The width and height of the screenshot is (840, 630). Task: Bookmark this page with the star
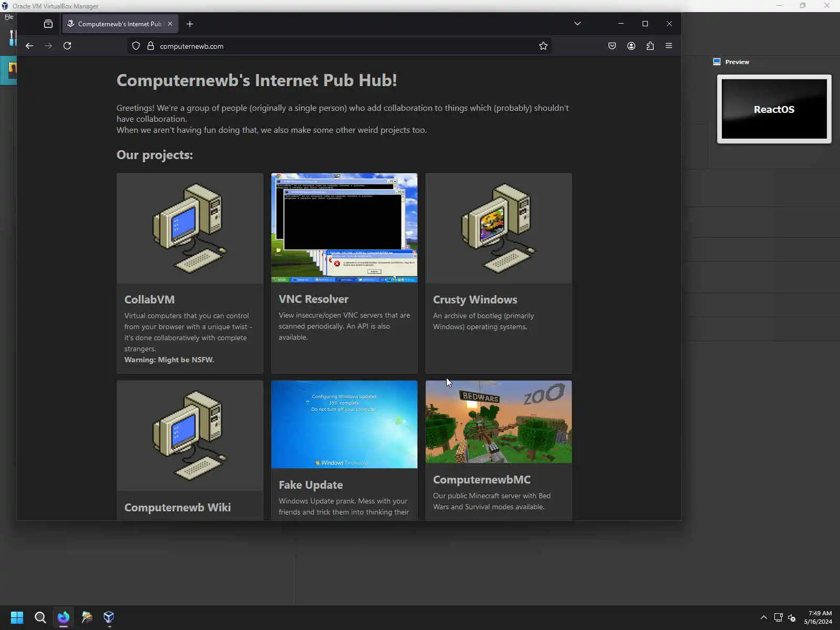coord(543,46)
